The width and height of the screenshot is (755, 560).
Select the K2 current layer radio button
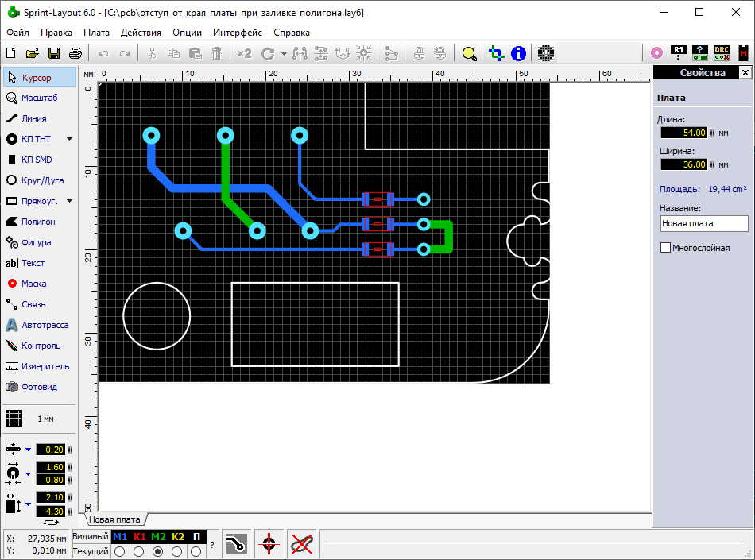[x=176, y=551]
